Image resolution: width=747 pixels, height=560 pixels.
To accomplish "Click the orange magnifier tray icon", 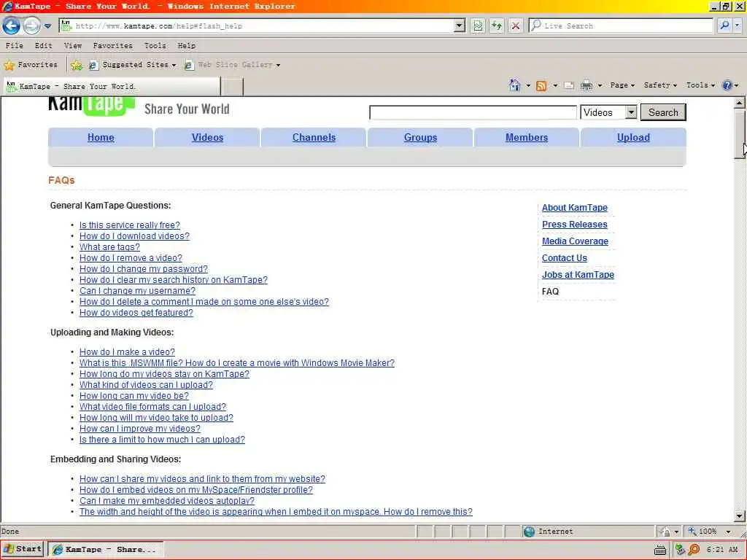I will pyautogui.click(x=694, y=550).
